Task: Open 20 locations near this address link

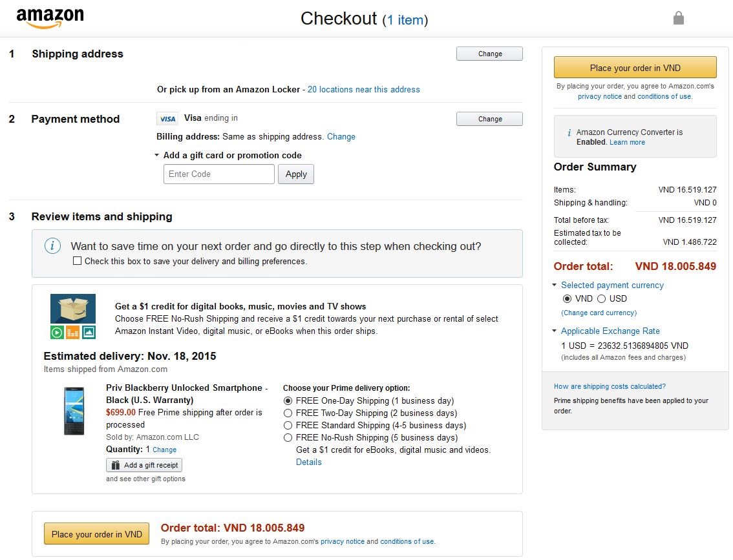Action: 364,89
